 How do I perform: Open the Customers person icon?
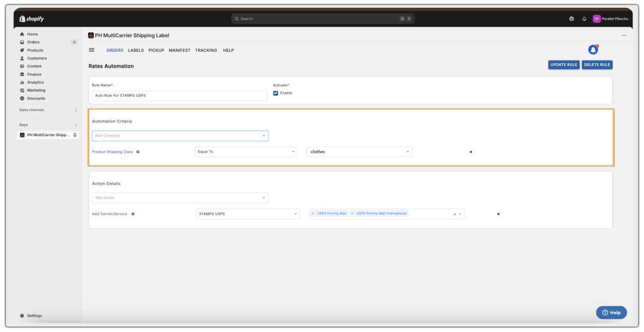click(22, 58)
